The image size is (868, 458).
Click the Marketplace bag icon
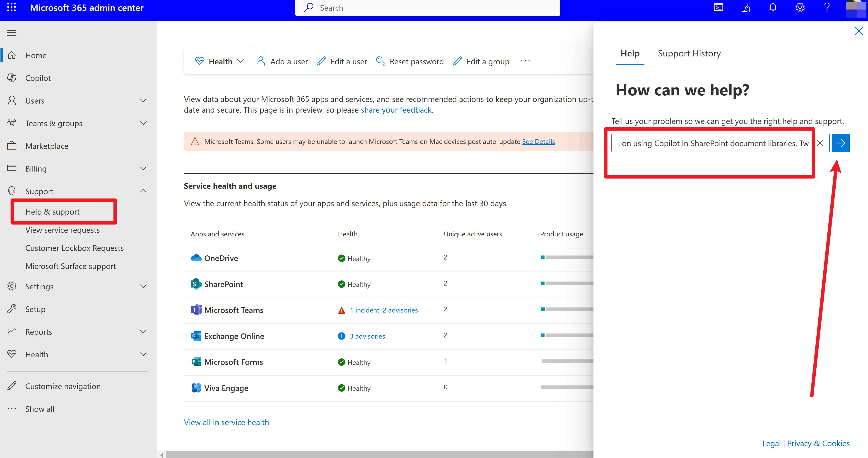(12, 146)
